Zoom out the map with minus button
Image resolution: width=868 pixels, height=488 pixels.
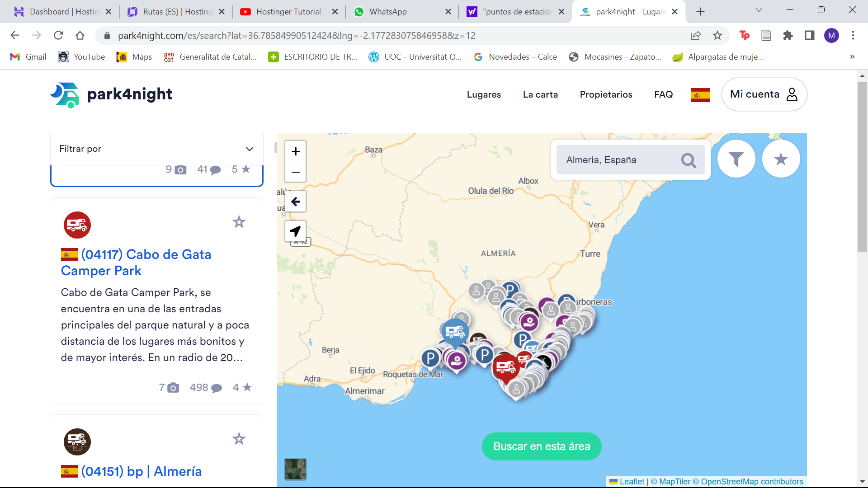click(x=296, y=172)
